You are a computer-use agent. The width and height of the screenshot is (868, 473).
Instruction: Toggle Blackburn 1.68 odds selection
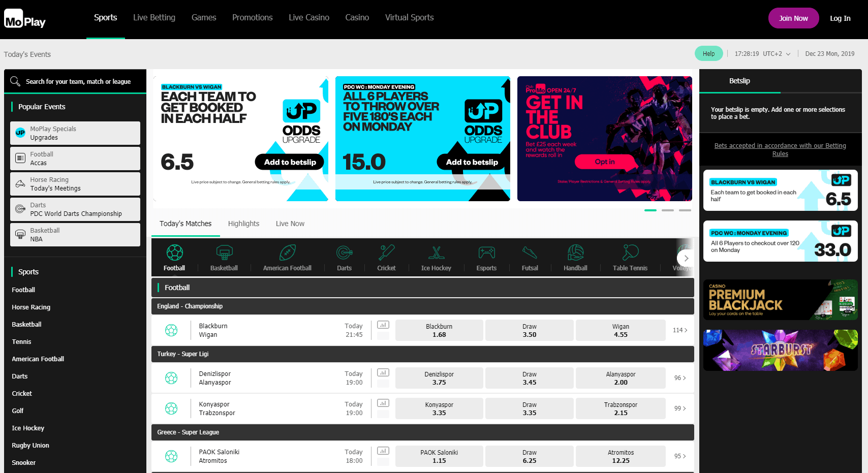click(x=439, y=330)
